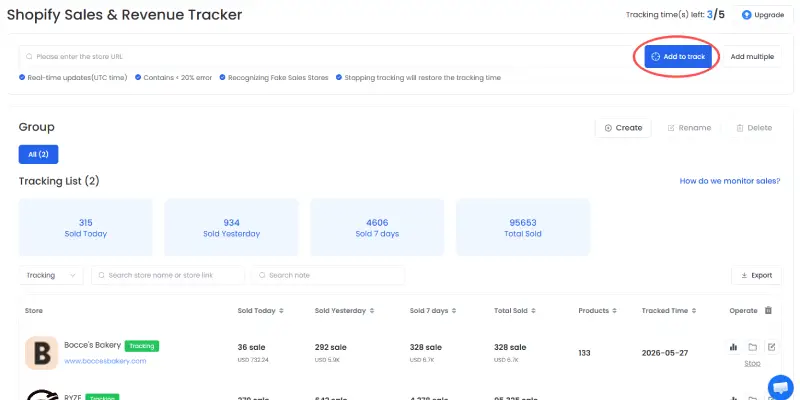This screenshot has height=400, width=800.
Task: Open the Add multiple option
Action: click(x=752, y=57)
